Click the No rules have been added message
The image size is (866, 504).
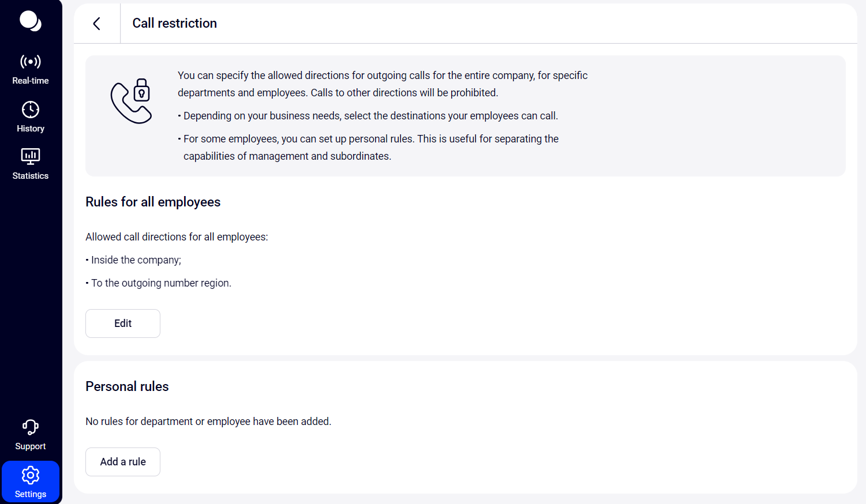pos(208,422)
